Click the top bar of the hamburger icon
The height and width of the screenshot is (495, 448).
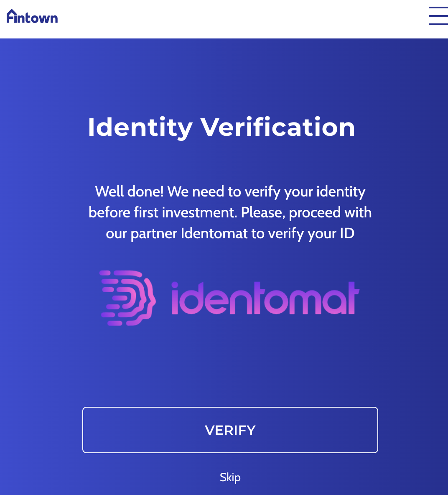(438, 8)
